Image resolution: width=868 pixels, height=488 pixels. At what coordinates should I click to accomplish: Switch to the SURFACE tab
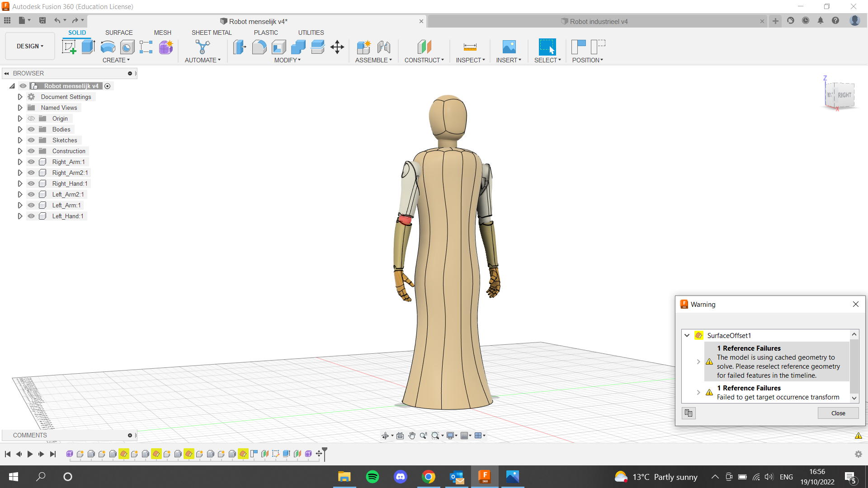click(x=119, y=32)
